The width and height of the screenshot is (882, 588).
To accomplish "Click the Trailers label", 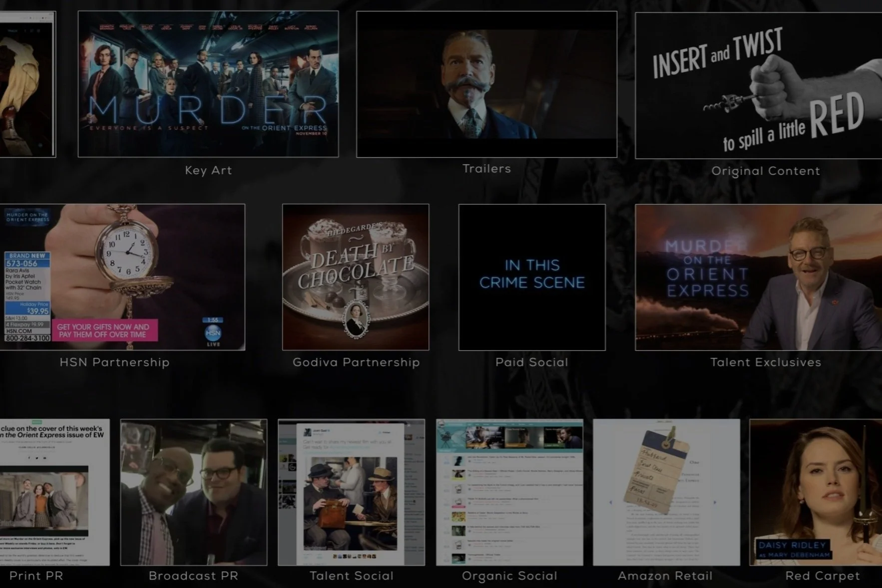I will (x=486, y=169).
